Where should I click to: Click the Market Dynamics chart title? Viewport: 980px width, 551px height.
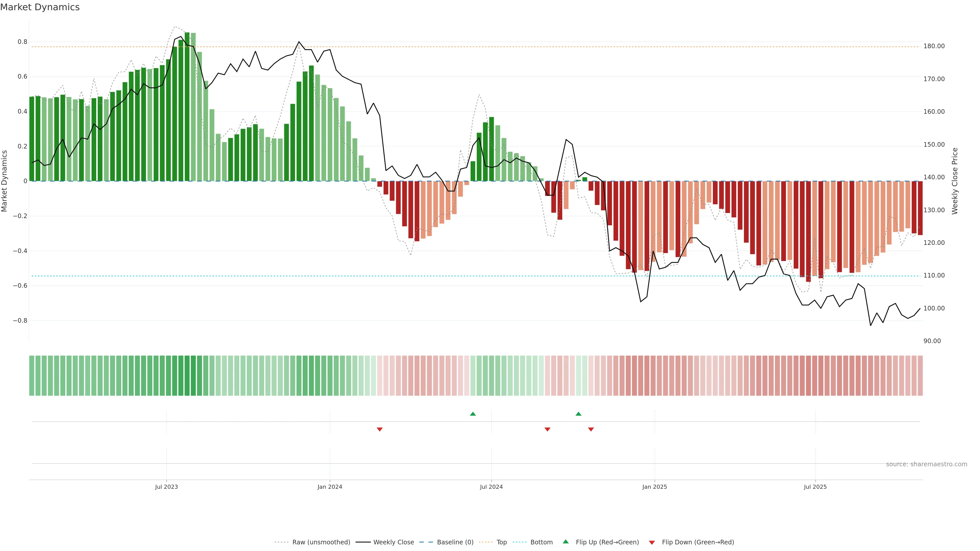40,7
